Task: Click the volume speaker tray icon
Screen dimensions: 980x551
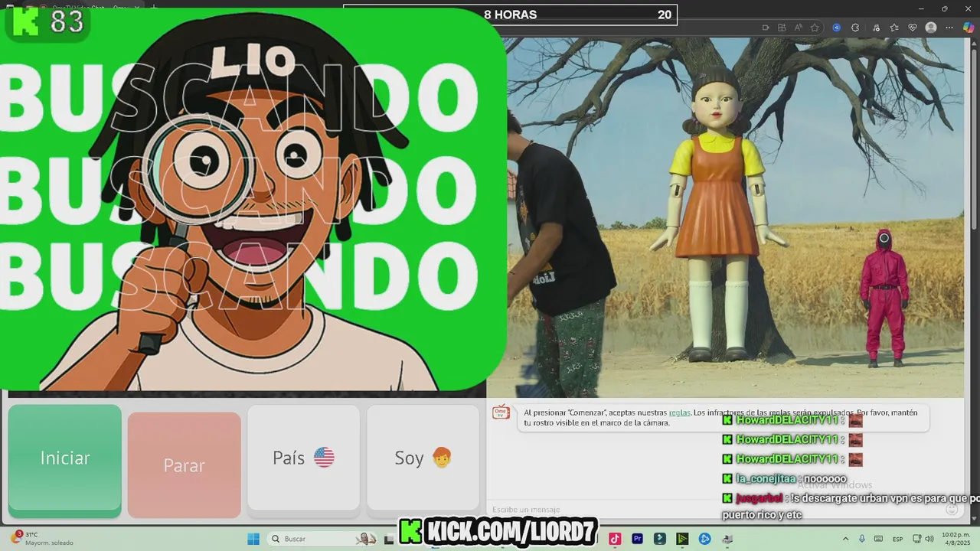Action: pos(928,539)
